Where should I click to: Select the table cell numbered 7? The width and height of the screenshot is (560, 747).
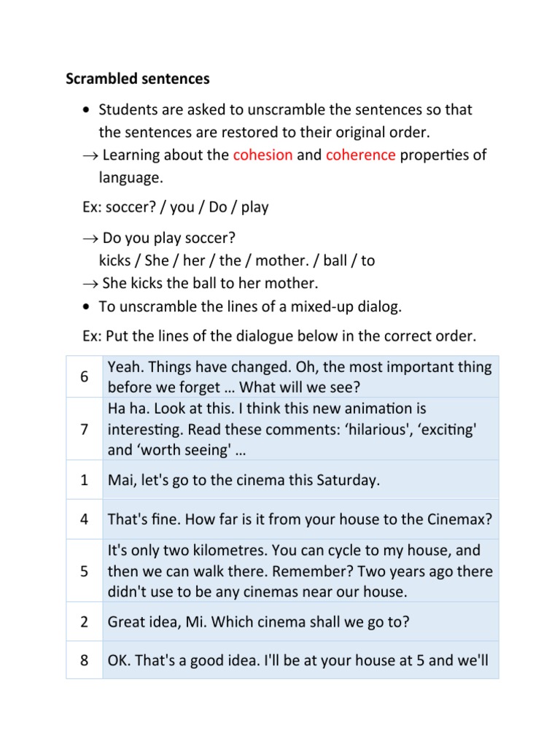[84, 429]
